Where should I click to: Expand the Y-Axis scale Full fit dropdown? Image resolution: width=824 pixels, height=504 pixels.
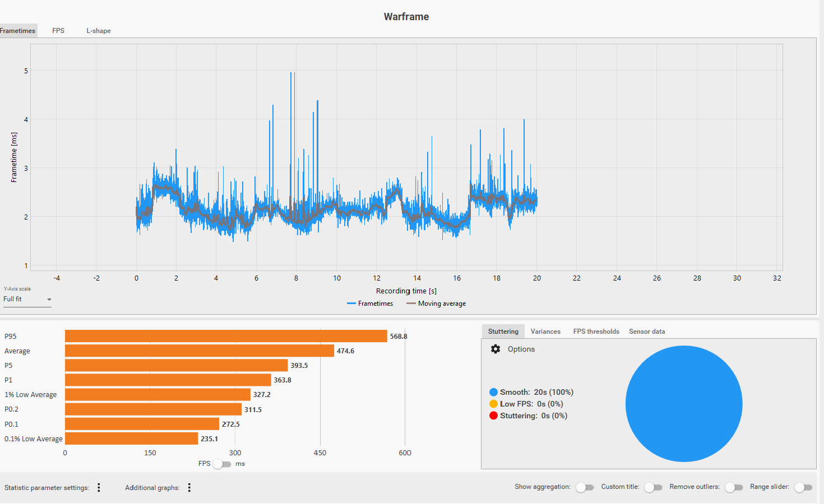coord(27,300)
